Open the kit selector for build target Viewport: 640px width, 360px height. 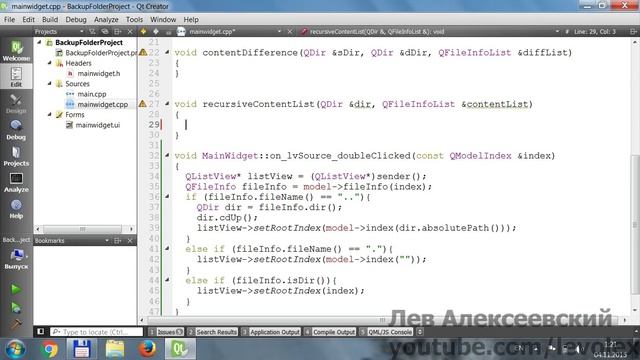[x=16, y=259]
